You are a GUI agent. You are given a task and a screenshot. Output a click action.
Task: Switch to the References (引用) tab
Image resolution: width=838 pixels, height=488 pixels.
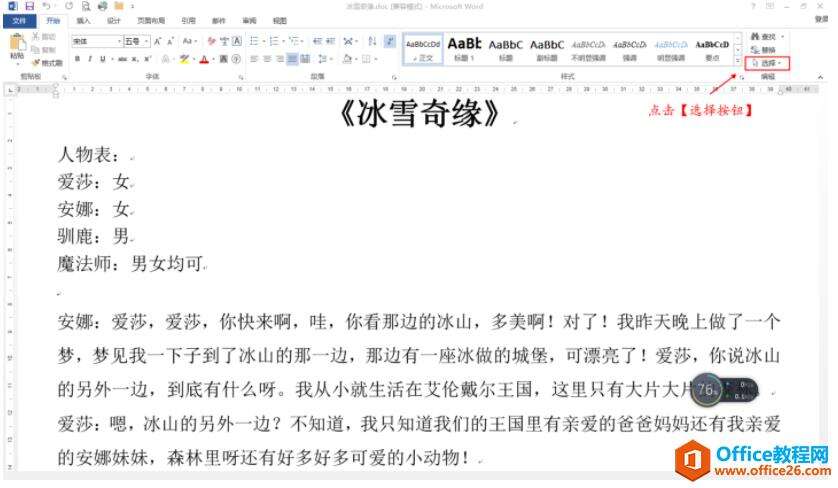[x=188, y=21]
